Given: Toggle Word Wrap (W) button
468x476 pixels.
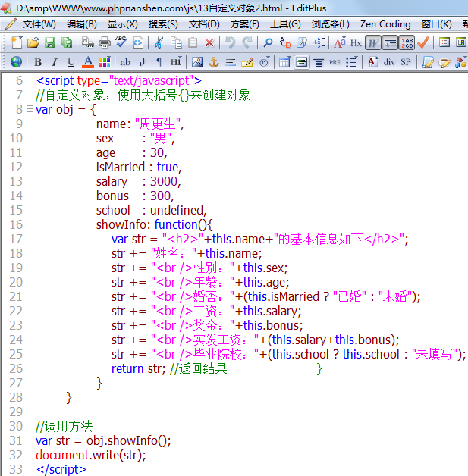Looking at the screenshot, I should 373,42.
